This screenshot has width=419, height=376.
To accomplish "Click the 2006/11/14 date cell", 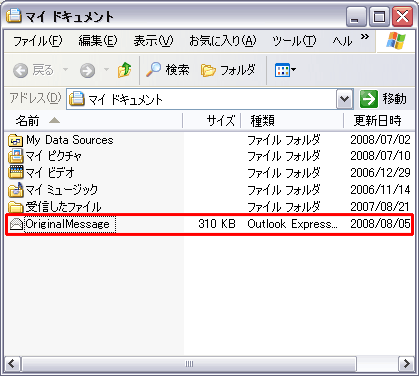I will coord(380,190).
